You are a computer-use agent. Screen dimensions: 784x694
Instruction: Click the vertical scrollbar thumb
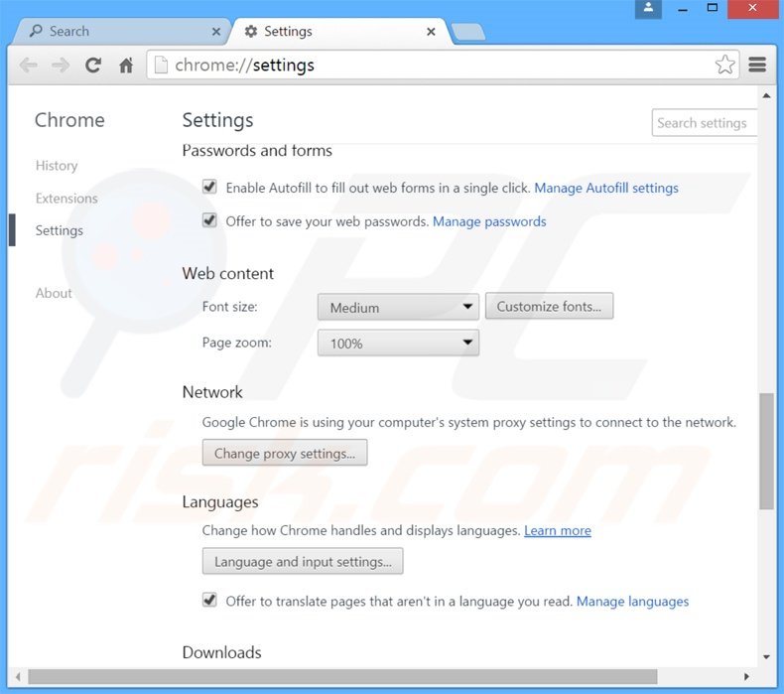pyautogui.click(x=766, y=451)
